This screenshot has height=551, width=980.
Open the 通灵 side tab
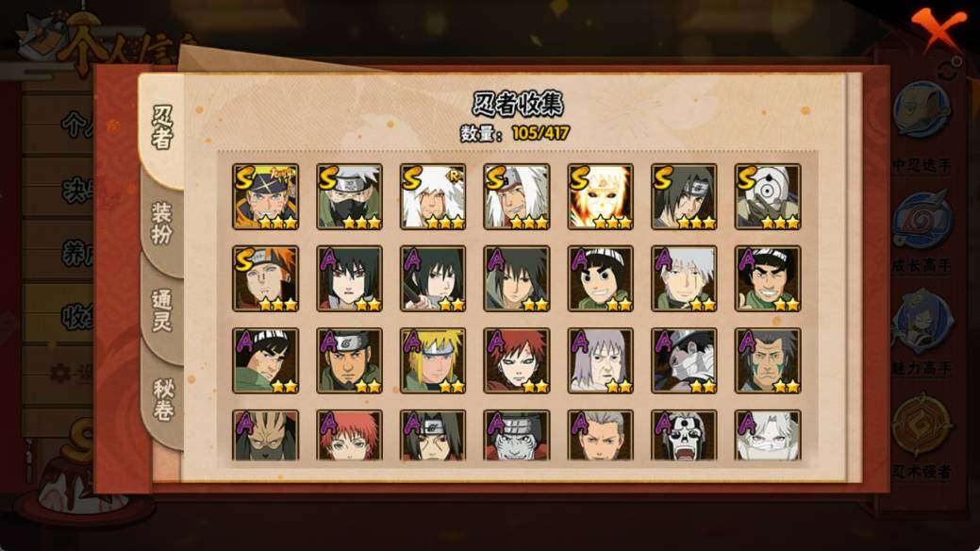pyautogui.click(x=162, y=310)
